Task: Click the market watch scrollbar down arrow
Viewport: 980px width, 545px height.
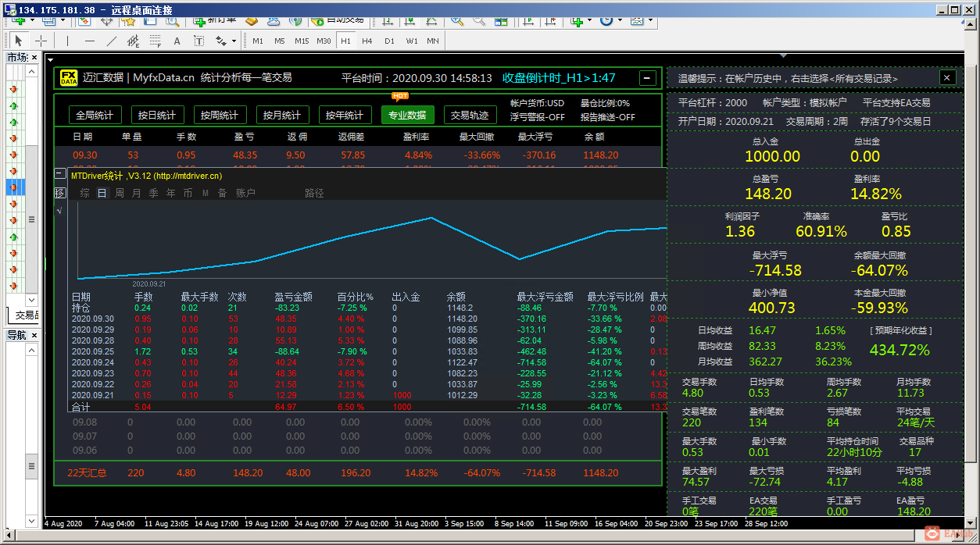Action: click(32, 300)
